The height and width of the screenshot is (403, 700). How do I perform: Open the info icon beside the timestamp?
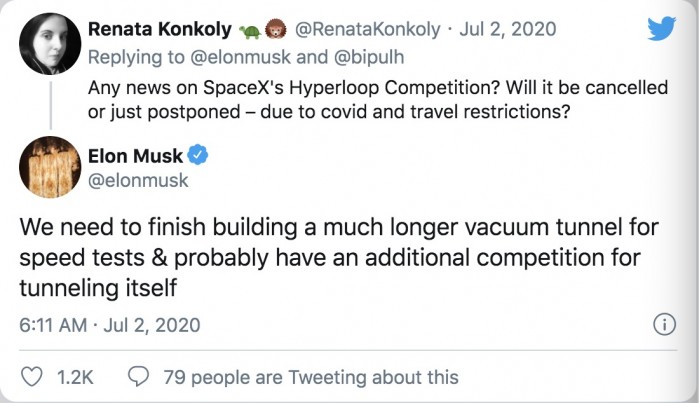tap(661, 324)
